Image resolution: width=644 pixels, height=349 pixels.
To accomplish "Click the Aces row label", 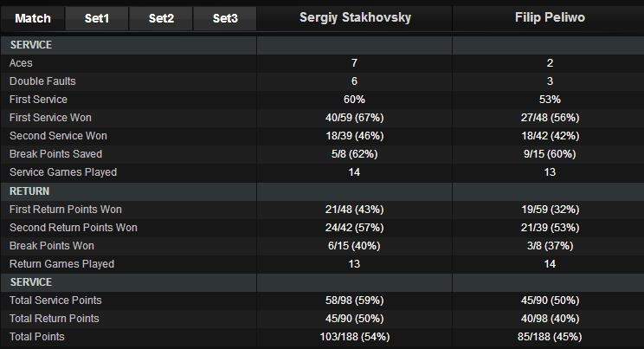I will point(22,63).
